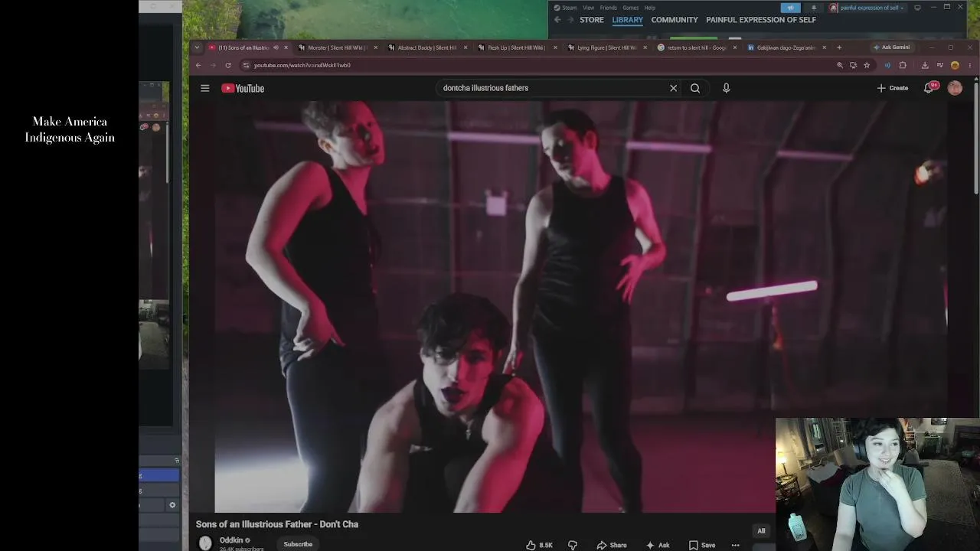The width and height of the screenshot is (980, 551).
Task: Open the YouTube account avatar menu
Action: 955,88
